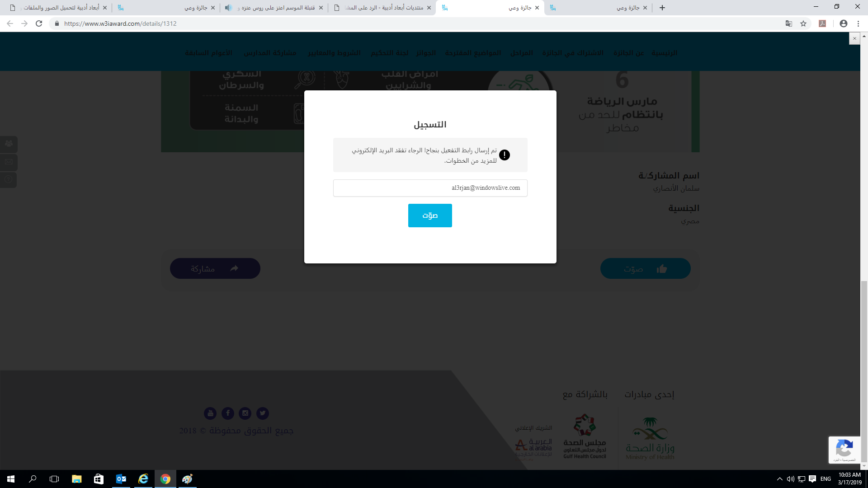Open الجوائز menu item in navbar
868x488 pixels.
point(426,53)
